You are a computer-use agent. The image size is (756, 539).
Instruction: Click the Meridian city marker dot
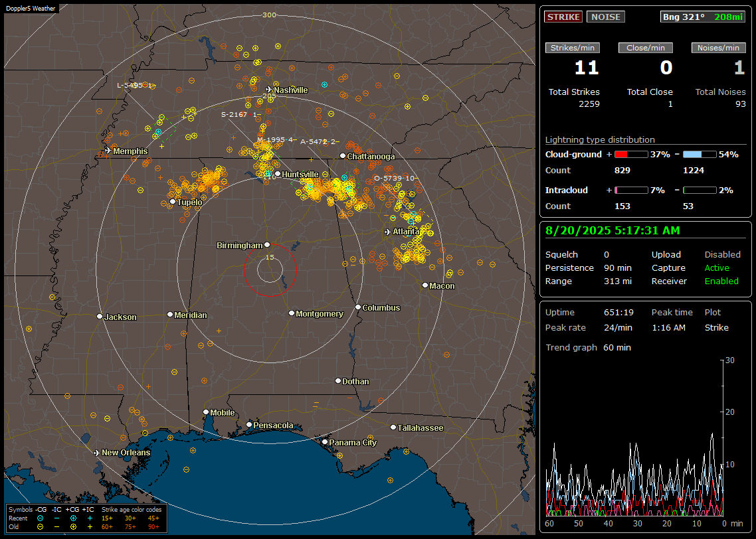169,315
